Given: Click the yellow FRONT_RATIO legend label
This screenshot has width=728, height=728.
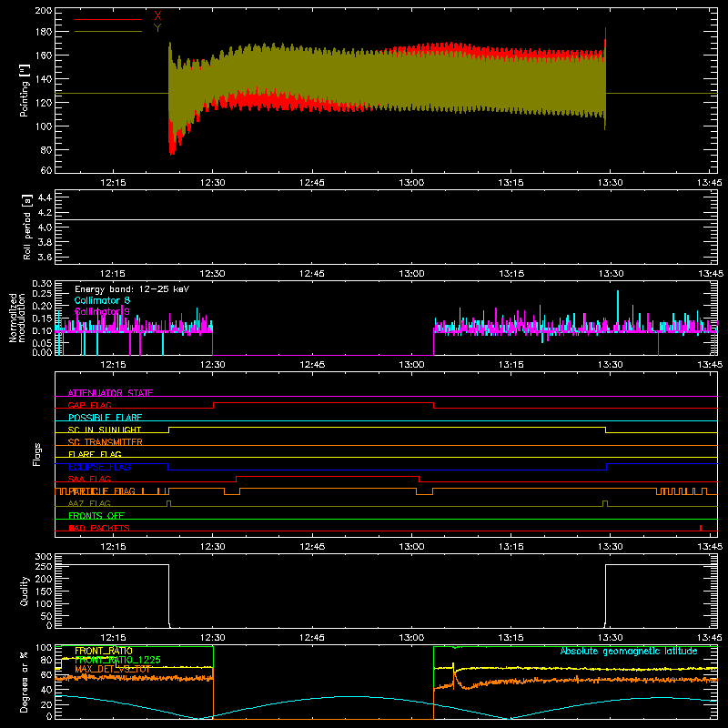Looking at the screenshot, I should click(104, 651).
